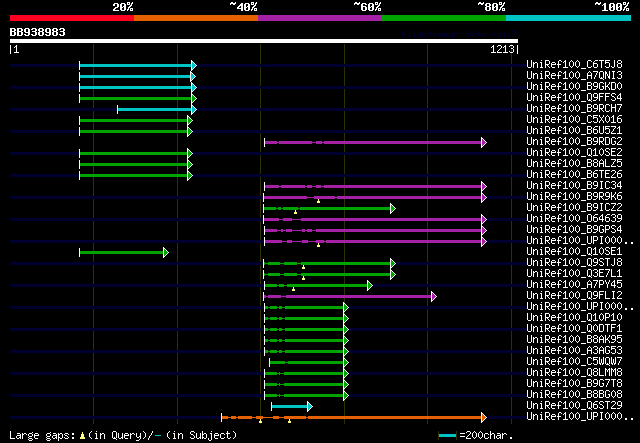Image resolution: width=640 pixels, height=443 pixels.
Task: Click the orange alignment bar
Action: pos(354,417)
